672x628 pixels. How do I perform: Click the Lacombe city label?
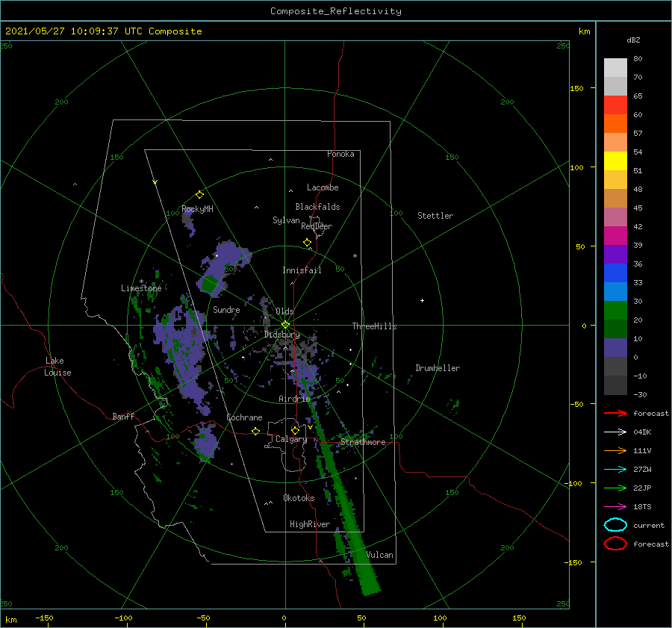pos(323,187)
